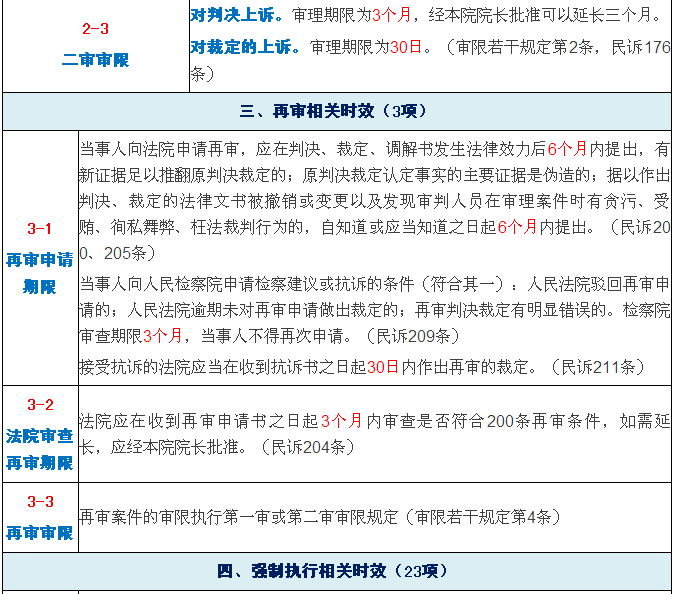Click the '再审申请' label text
675x594 pixels.
coord(40,260)
